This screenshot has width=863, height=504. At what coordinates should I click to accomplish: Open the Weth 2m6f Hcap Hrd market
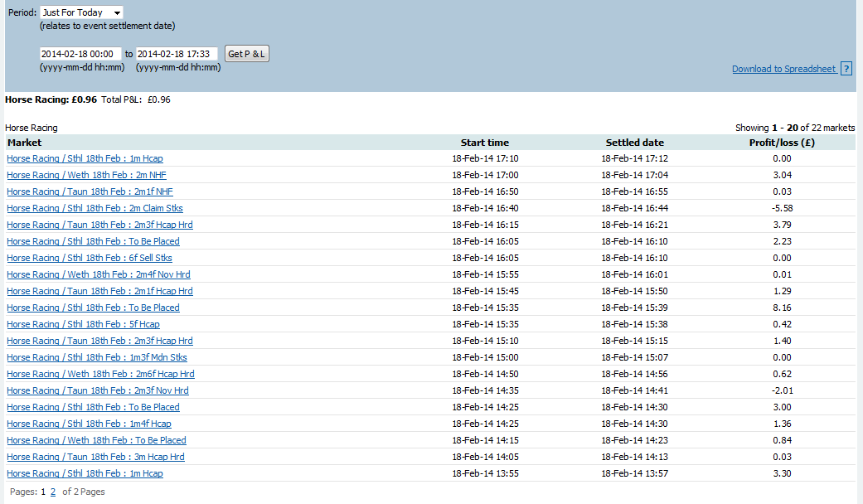[100, 374]
